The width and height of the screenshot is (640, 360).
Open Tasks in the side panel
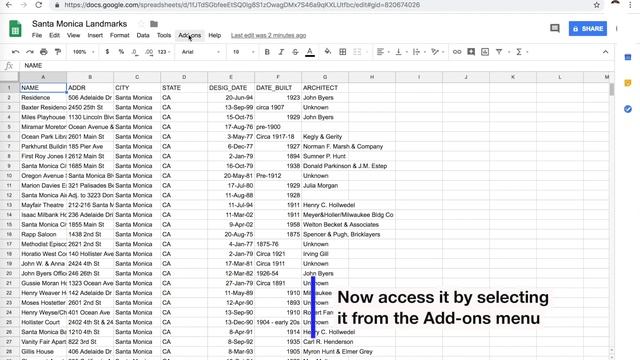[x=628, y=109]
